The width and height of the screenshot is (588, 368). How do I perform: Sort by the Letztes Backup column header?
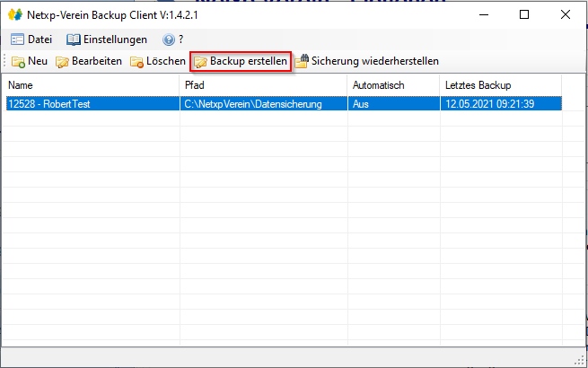coord(501,85)
